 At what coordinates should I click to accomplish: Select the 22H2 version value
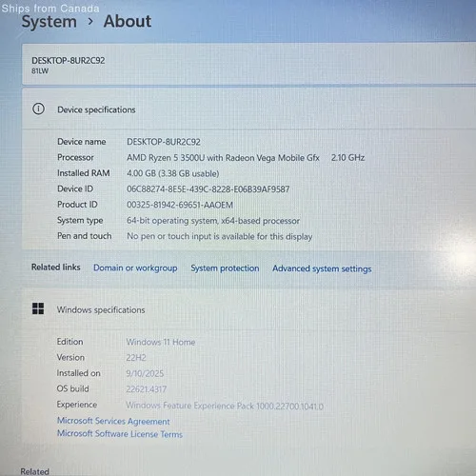136,358
